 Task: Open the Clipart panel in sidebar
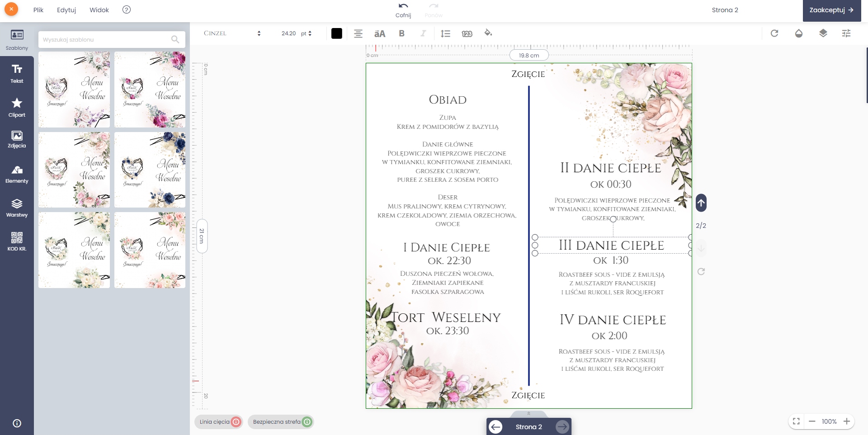coord(17,108)
